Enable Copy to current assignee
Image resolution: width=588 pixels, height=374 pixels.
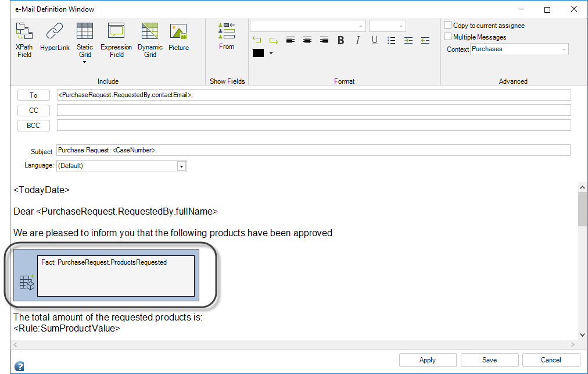pos(447,25)
